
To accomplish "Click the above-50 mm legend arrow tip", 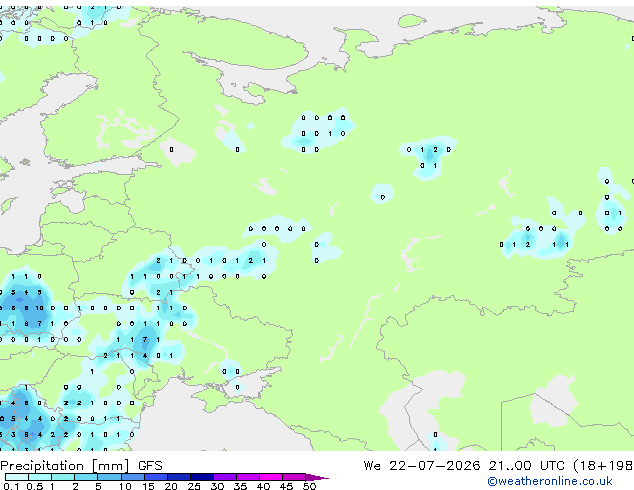I will point(317,477).
